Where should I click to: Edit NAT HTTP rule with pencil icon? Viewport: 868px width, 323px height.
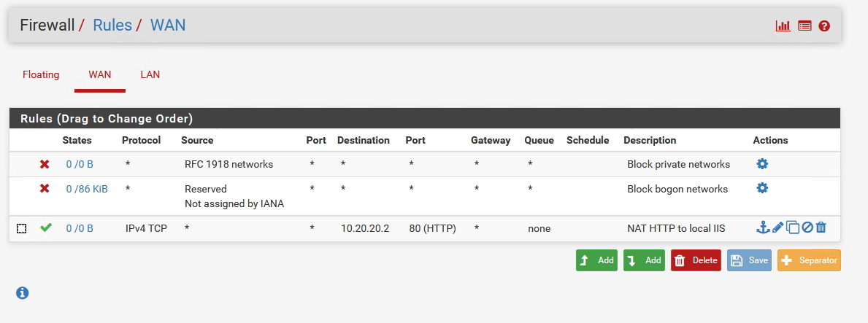click(x=777, y=227)
